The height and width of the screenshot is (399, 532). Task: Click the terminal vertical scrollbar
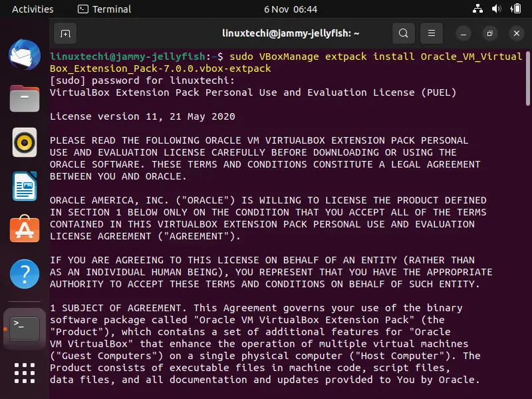tap(528, 78)
